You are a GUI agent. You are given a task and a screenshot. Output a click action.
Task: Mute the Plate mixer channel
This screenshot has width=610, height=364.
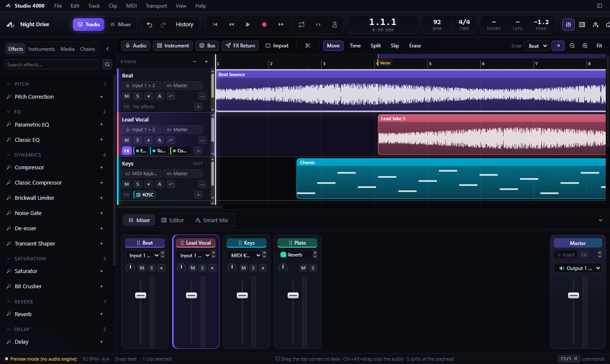303,268
